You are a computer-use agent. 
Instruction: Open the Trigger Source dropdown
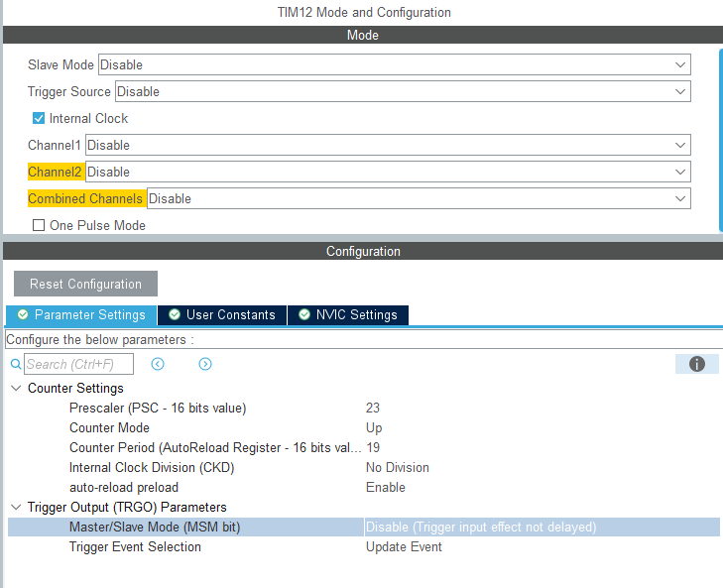click(x=403, y=91)
